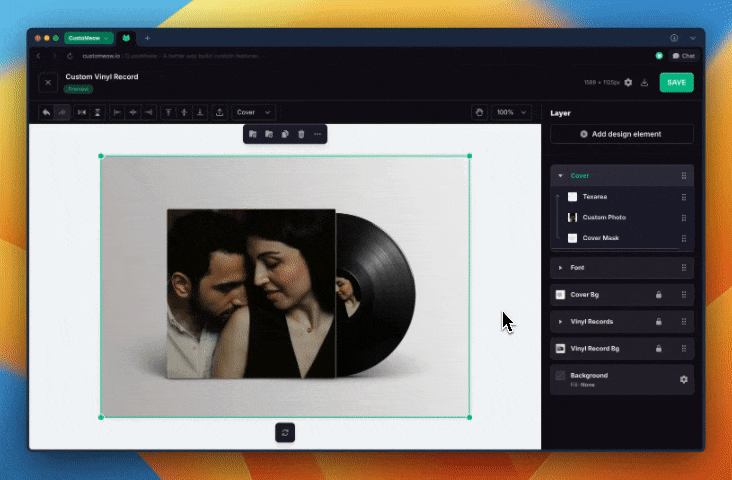
Task: Click the bottom-right selection handle on canvas
Action: (470, 417)
